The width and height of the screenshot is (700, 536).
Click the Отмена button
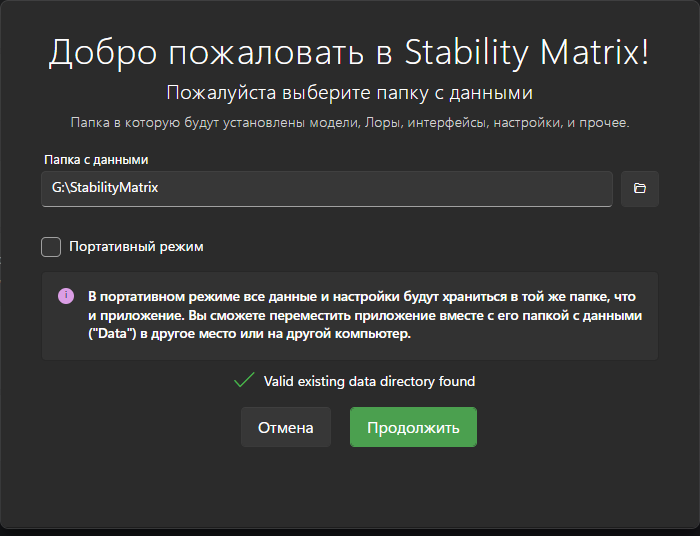point(286,427)
